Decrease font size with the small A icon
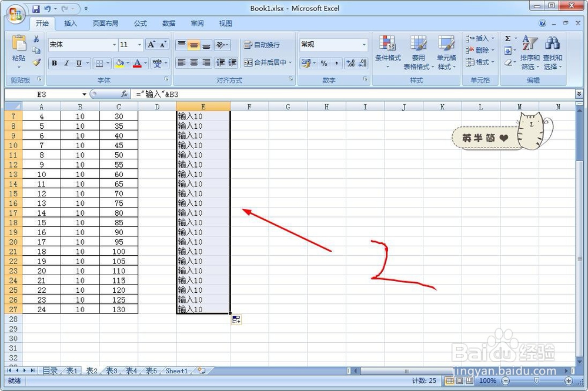Screen dimensions: 588x391 163,45
